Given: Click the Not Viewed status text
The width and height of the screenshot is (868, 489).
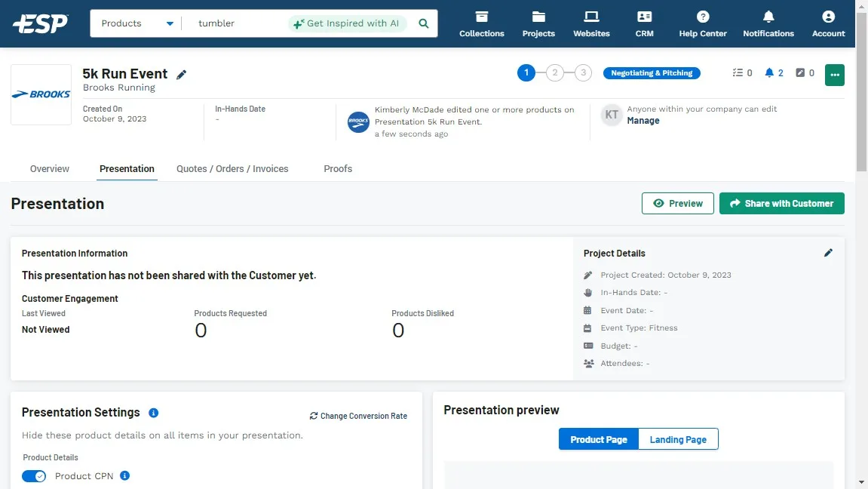Looking at the screenshot, I should (45, 330).
